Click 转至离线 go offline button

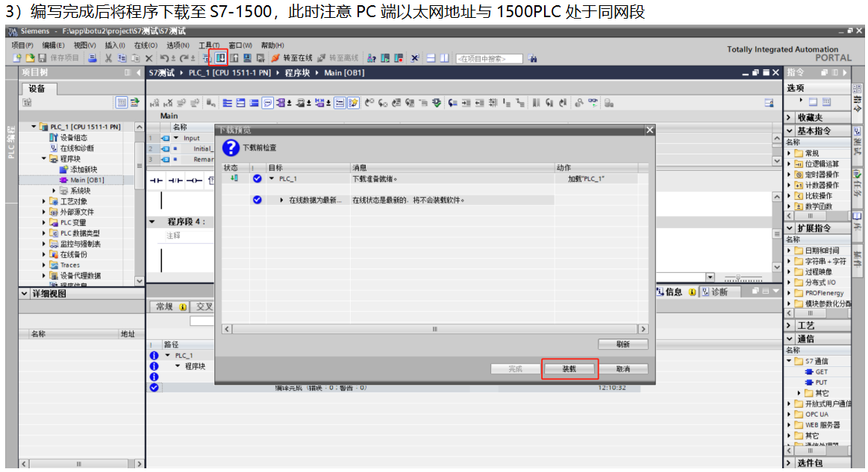click(339, 58)
